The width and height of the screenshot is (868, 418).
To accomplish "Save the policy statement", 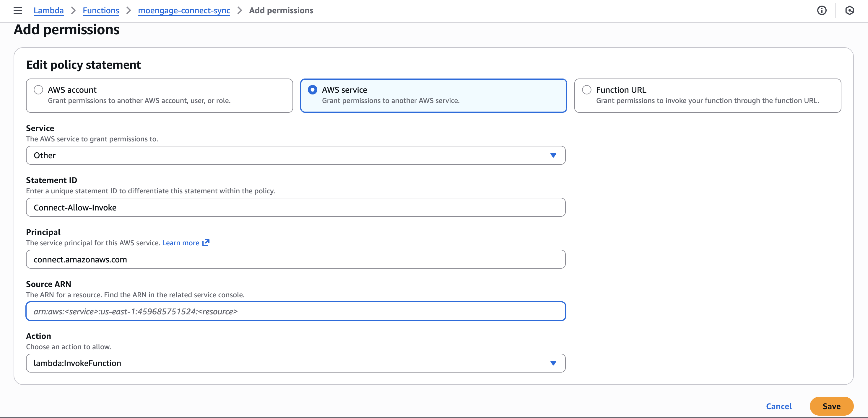I will coord(831,406).
